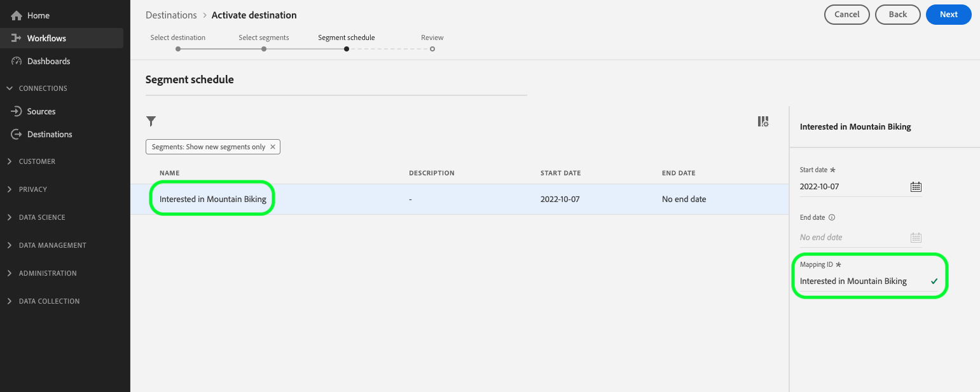980x392 pixels.
Task: Open the End date calendar picker
Action: [x=916, y=238]
